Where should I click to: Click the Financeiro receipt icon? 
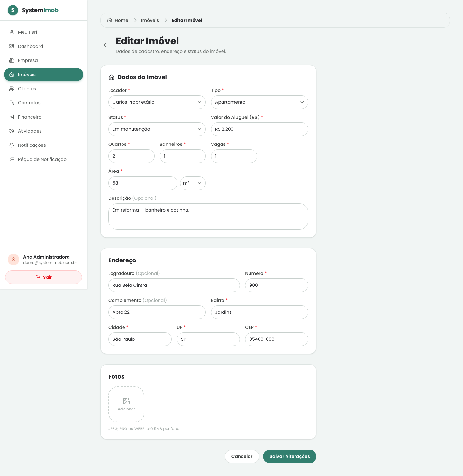(12, 117)
